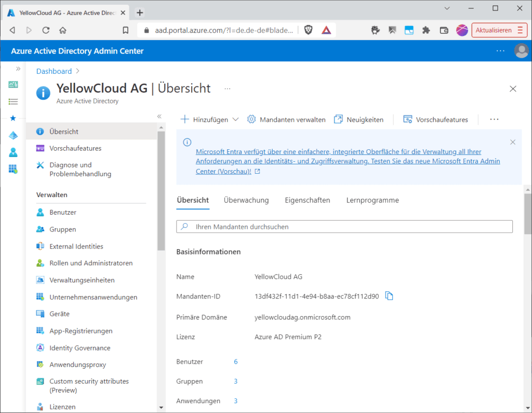This screenshot has width=532, height=413.
Task: Navigate back in the browser
Action: (12, 30)
